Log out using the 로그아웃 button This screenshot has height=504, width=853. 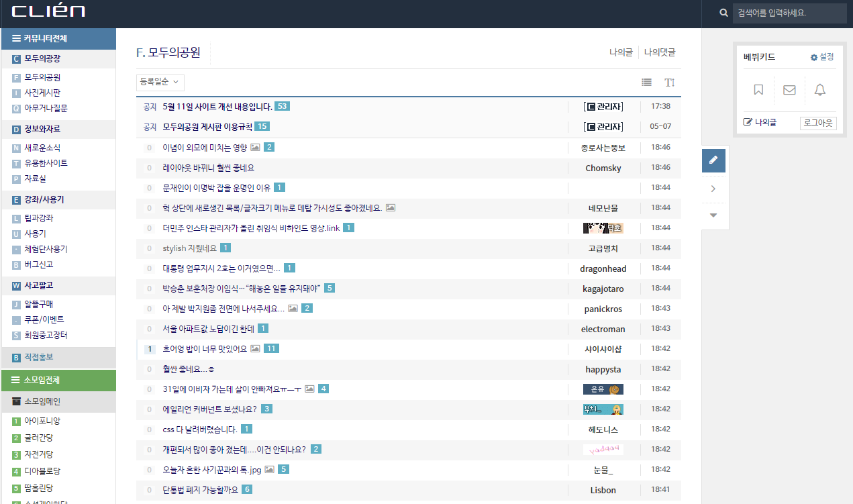coord(817,123)
